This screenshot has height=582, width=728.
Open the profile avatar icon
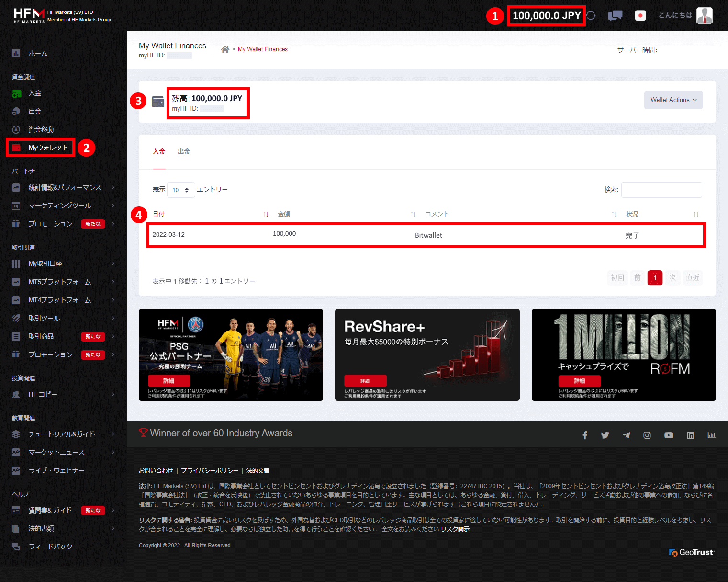704,15
